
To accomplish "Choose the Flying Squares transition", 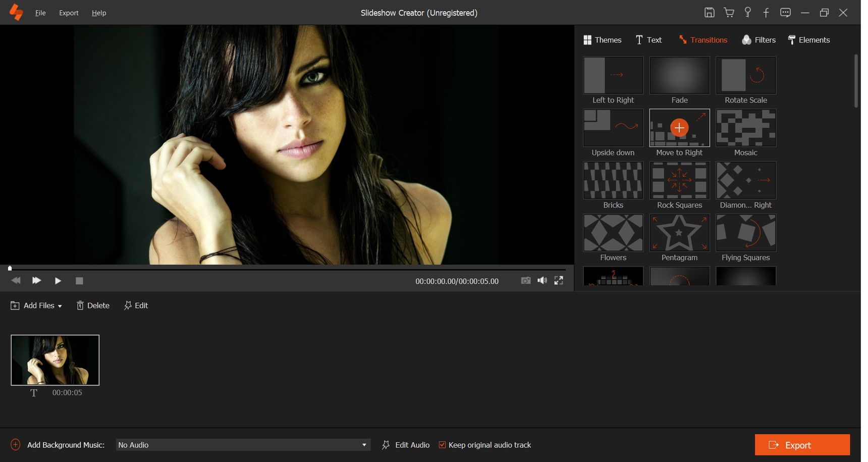I will click(746, 233).
